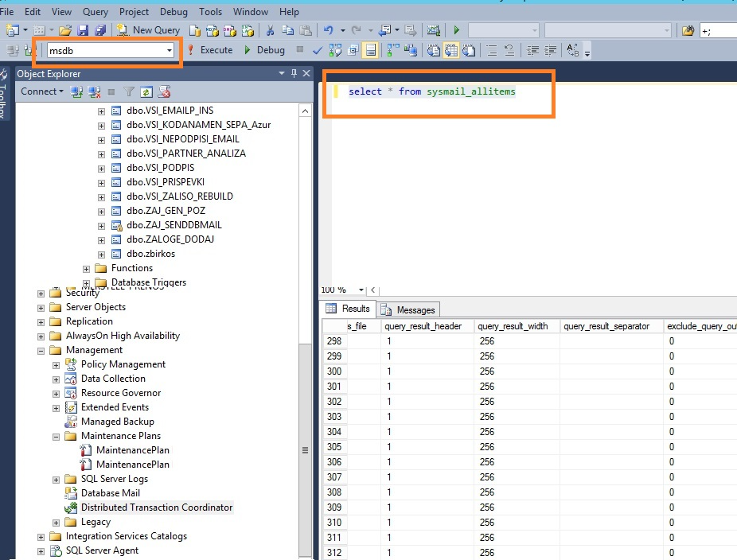737x560 pixels.
Task: Click the Save file floppy icon
Action: pyautogui.click(x=84, y=30)
